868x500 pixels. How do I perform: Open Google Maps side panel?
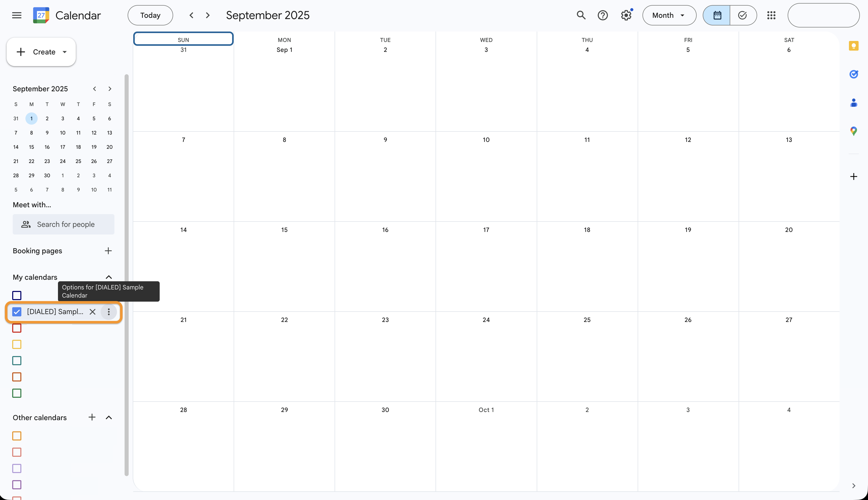854,131
